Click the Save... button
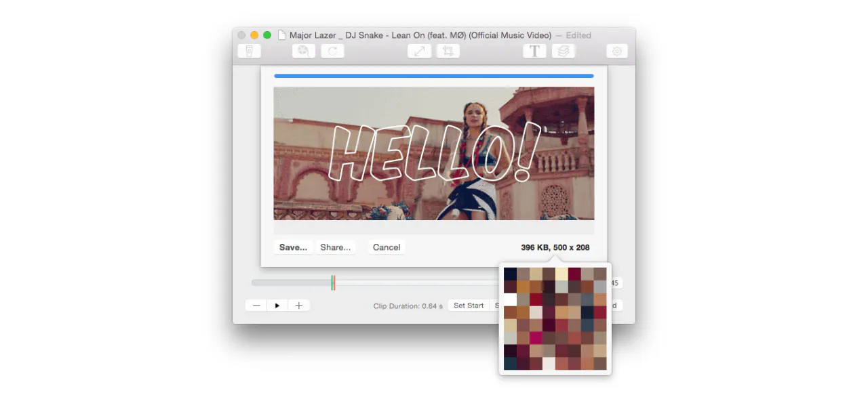 (x=293, y=247)
